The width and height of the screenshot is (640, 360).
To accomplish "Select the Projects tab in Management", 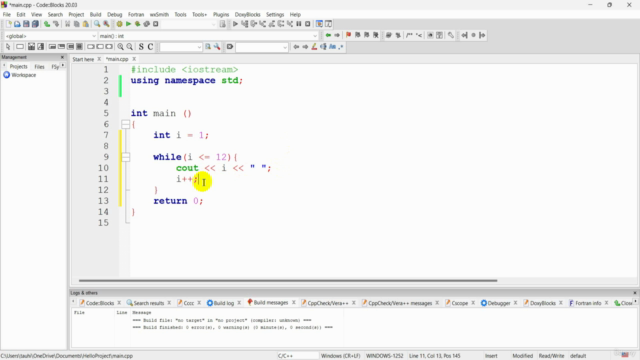I will tap(18, 67).
